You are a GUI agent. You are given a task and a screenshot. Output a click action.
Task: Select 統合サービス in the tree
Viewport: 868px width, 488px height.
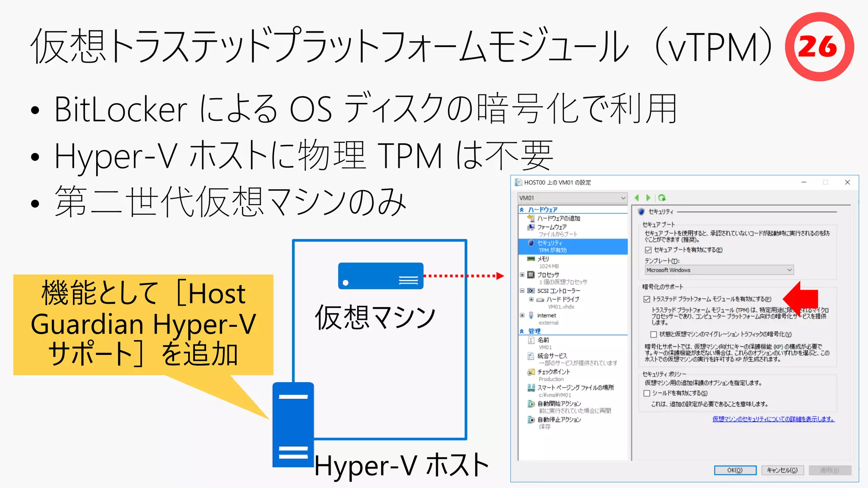[x=552, y=356]
